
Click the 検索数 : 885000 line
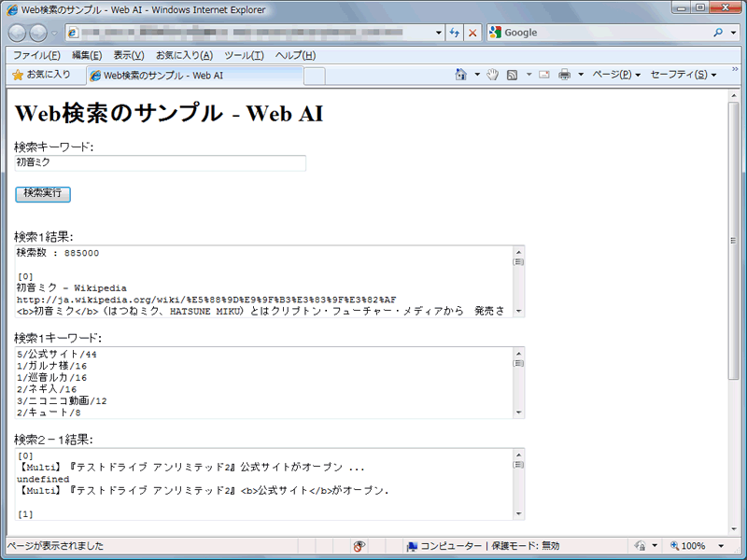click(x=58, y=253)
